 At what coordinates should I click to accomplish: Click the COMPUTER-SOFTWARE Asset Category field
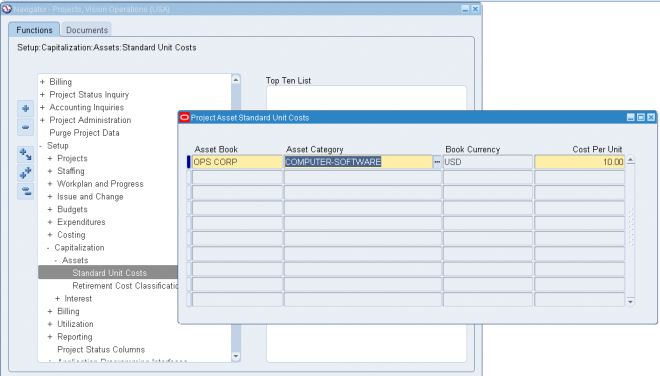tap(359, 162)
